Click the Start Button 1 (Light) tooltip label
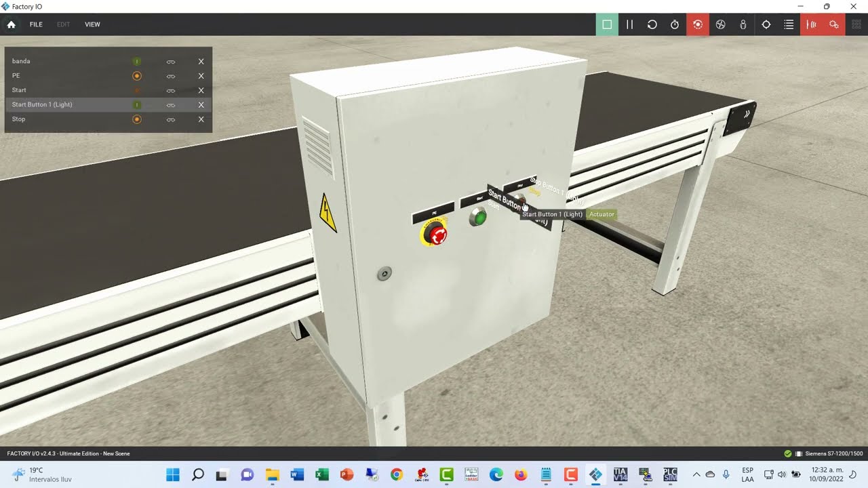The height and width of the screenshot is (488, 868). coord(552,214)
